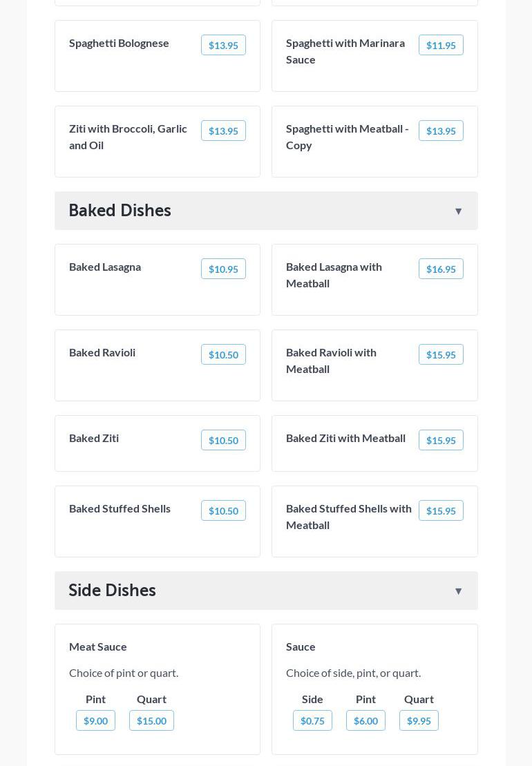Choose Baked Ravioli $10.50 price button
This screenshot has height=766, width=532.
(x=223, y=355)
